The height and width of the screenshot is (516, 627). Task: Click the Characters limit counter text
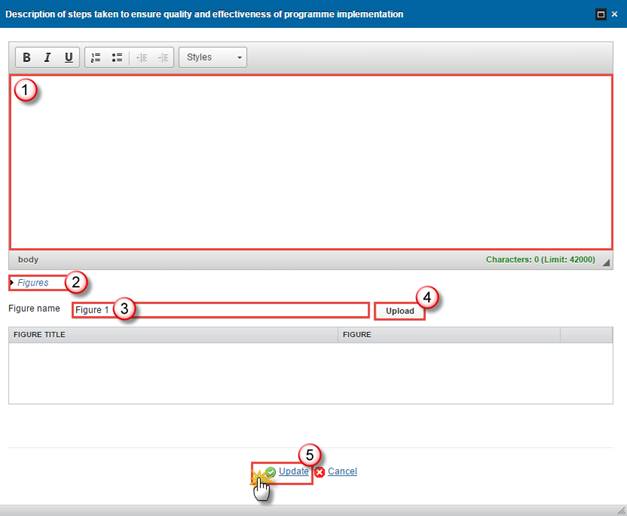click(540, 260)
